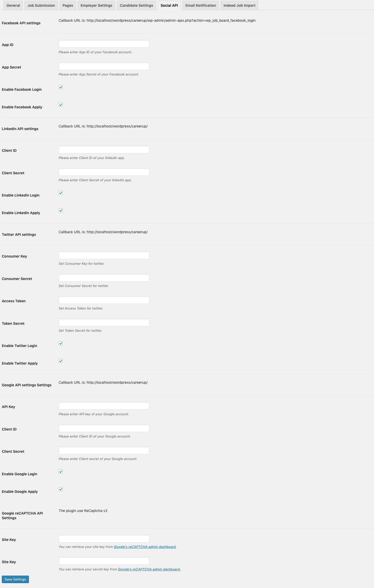Open reCAPTCHA dashboard link for secret key
Screen dimensions: 374x588
149,569
